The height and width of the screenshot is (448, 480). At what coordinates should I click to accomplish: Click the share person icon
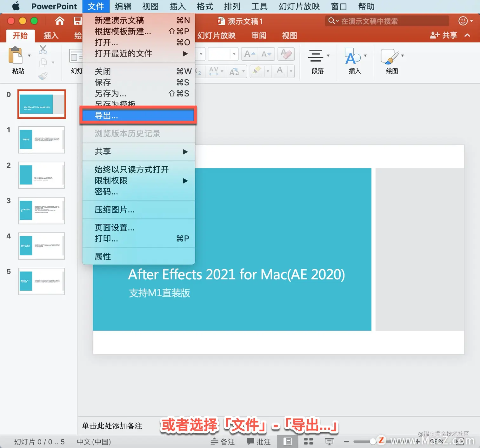tap(435, 35)
